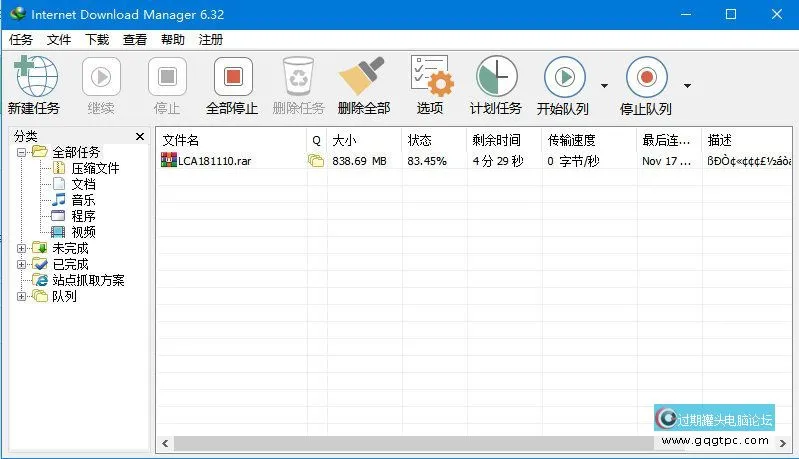Click the scroll left arrow of list
Image resolution: width=799 pixels, height=459 pixels.
click(165, 443)
